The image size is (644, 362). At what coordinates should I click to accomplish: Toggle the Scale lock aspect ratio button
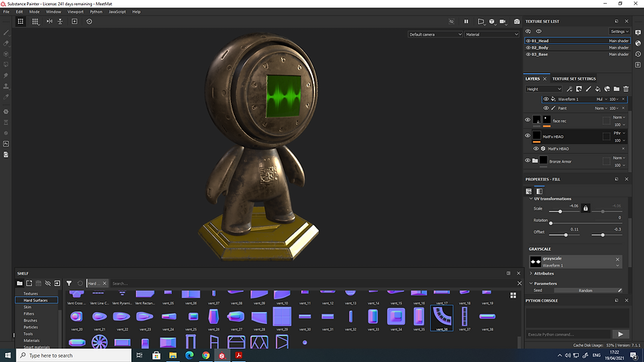[x=586, y=208]
